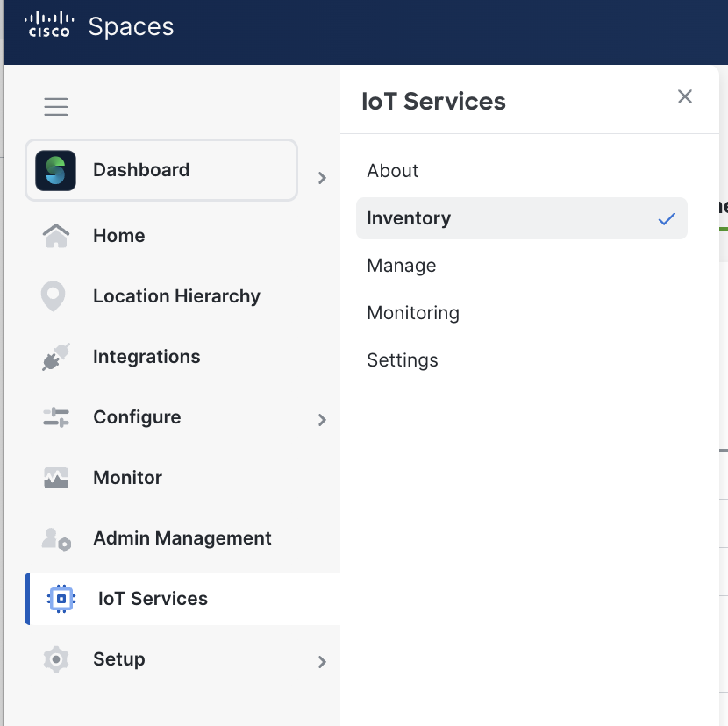Image resolution: width=728 pixels, height=726 pixels.
Task: Expand the Configure submenu chevron
Action: [322, 420]
